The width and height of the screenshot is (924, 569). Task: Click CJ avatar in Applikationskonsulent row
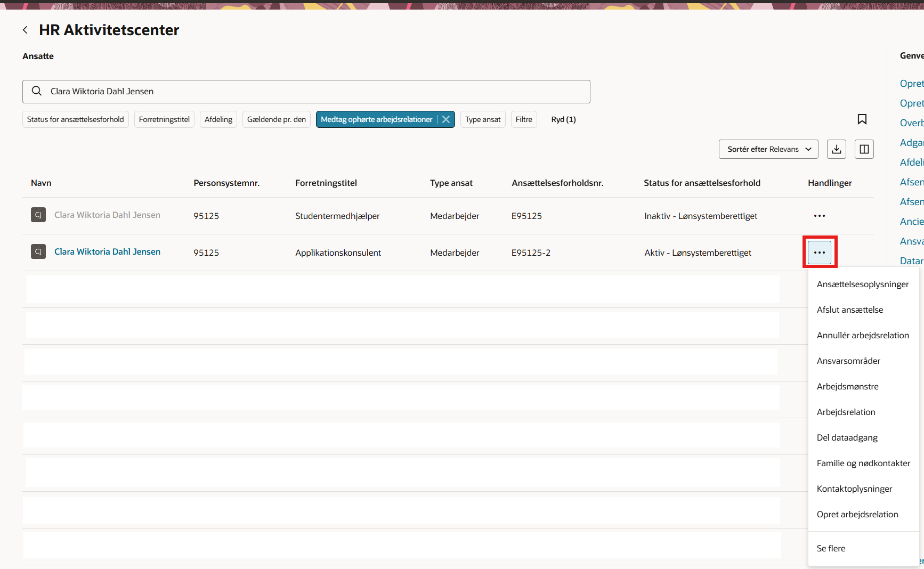[38, 251]
